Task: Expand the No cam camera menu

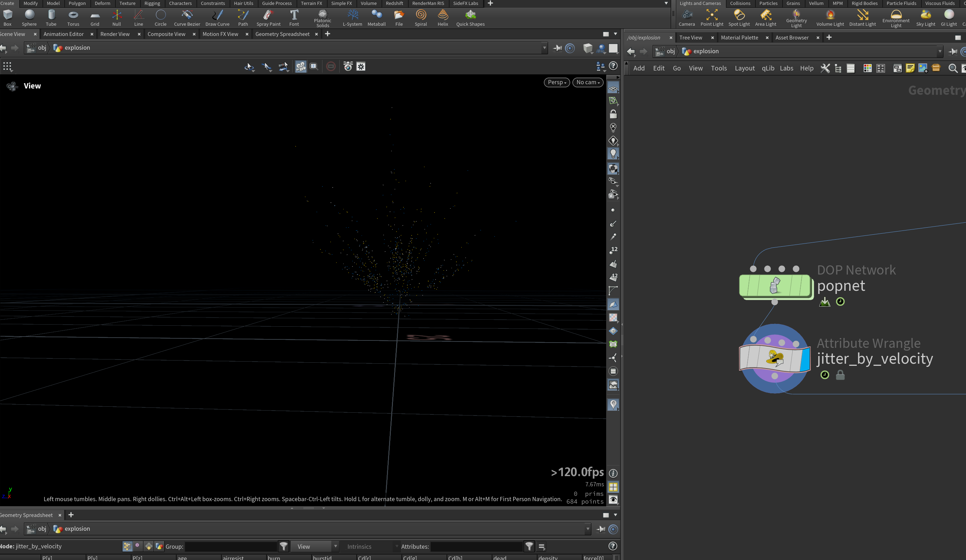Action: tap(587, 82)
